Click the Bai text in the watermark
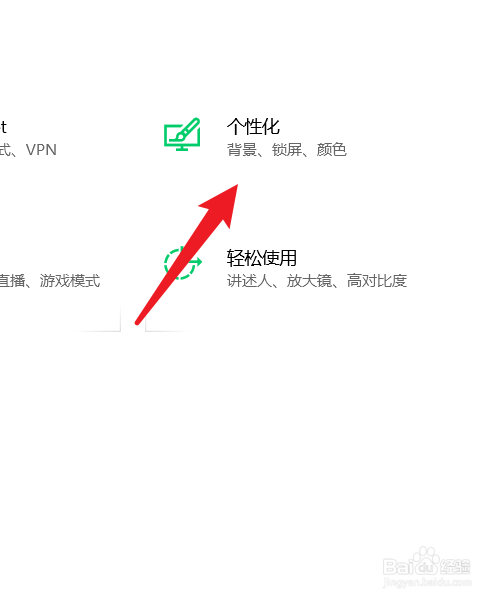This screenshot has height=600, width=500. [x=396, y=566]
